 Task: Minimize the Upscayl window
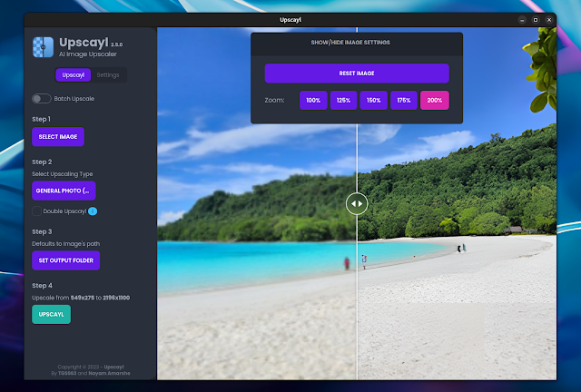(x=521, y=19)
